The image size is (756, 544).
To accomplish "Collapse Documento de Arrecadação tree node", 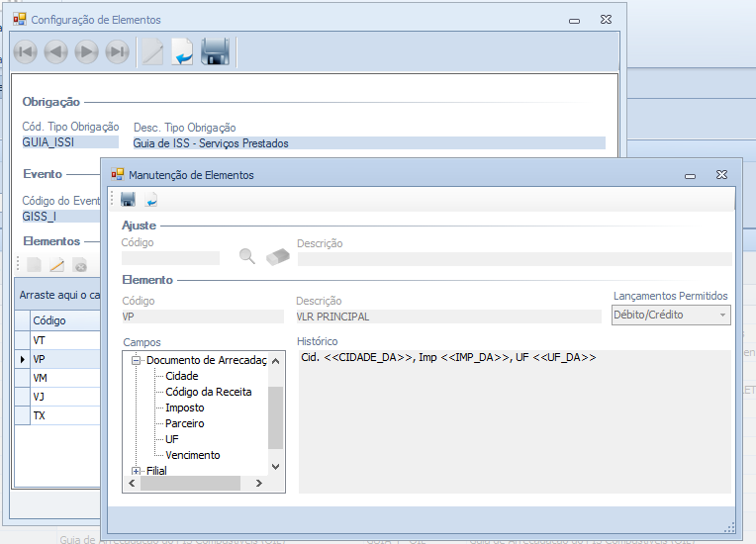I will click(x=137, y=360).
